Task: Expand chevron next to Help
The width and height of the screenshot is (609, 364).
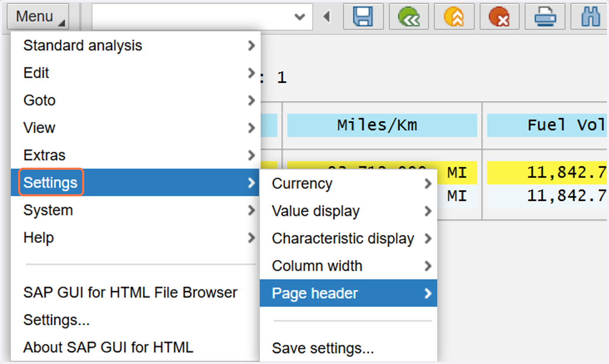Action: point(251,237)
